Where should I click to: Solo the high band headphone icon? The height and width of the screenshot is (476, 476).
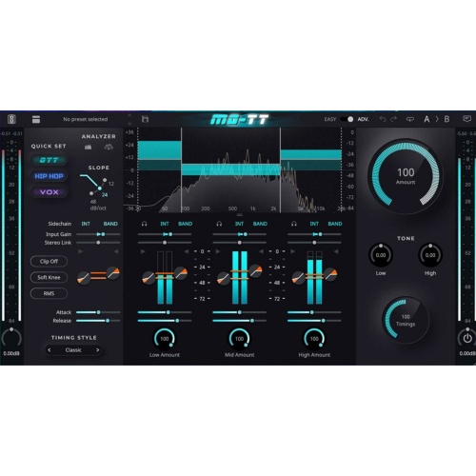click(x=294, y=224)
